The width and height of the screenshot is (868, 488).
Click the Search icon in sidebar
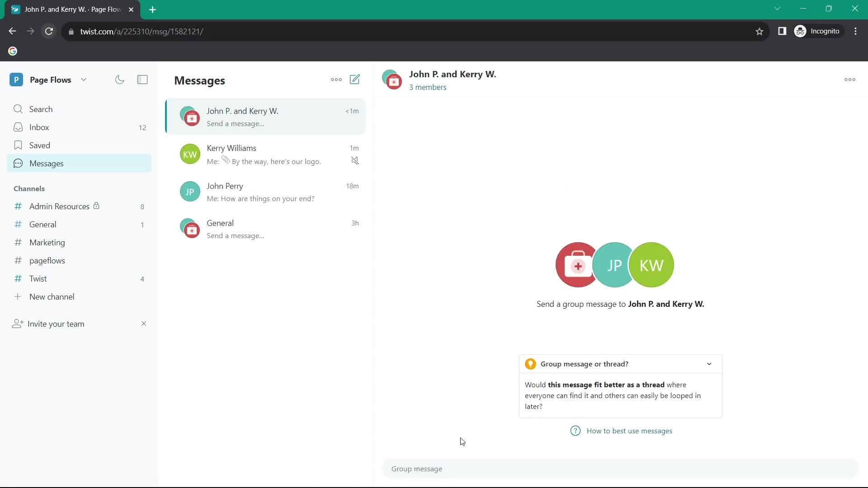(x=18, y=109)
